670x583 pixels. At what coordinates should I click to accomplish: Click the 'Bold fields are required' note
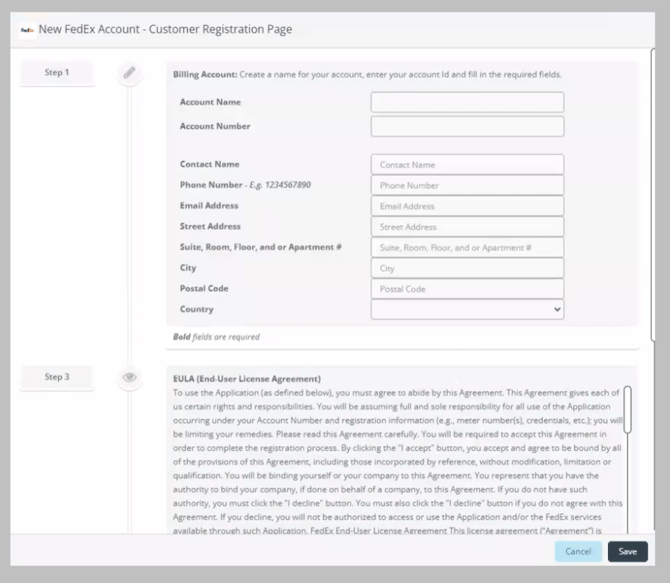click(x=216, y=337)
